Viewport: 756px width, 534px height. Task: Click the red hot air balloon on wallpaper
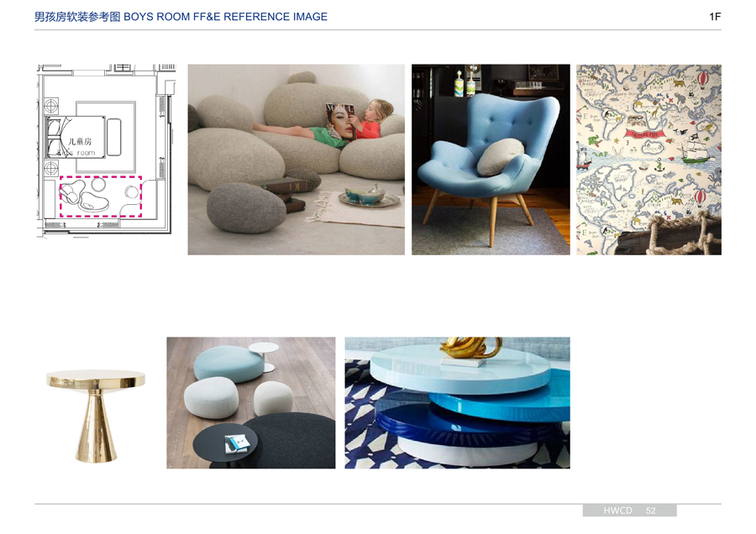coord(701,77)
